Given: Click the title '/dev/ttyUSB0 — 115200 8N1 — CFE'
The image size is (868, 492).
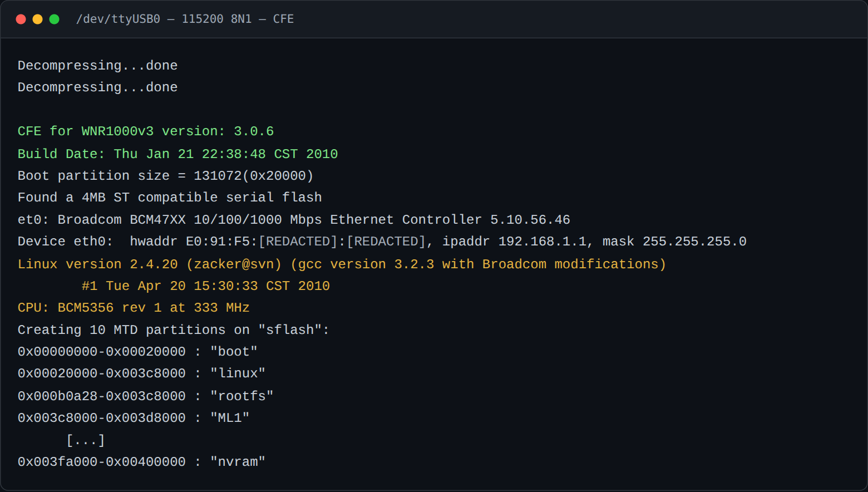Looking at the screenshot, I should point(185,19).
